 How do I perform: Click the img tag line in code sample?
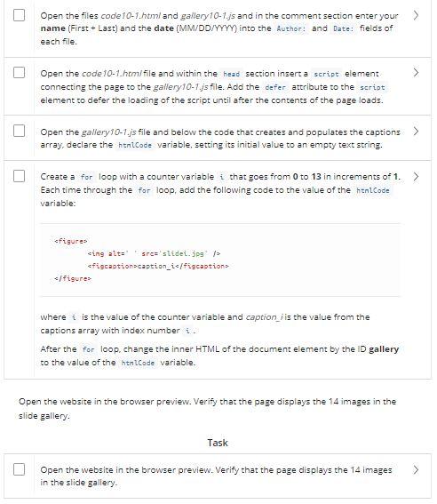coord(154,253)
